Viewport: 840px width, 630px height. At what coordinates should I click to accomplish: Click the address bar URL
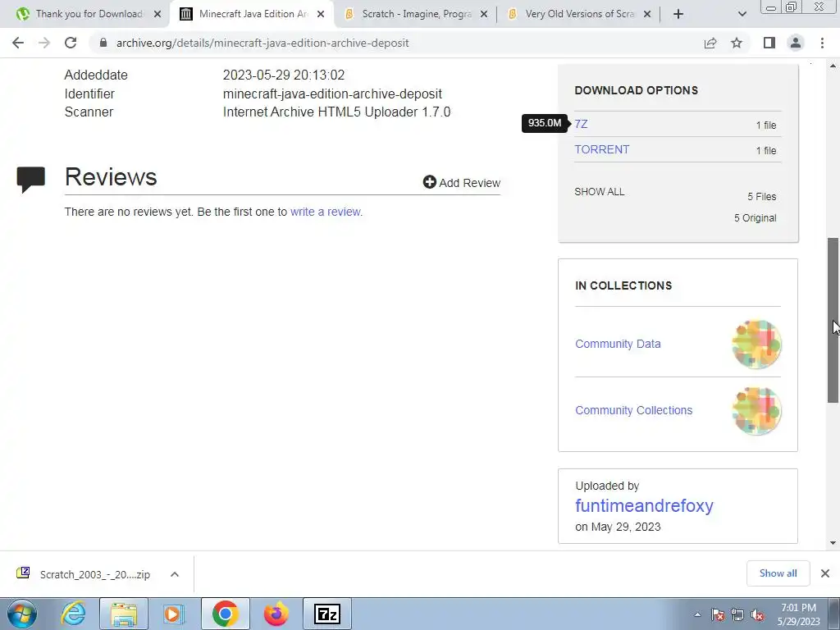(x=262, y=43)
